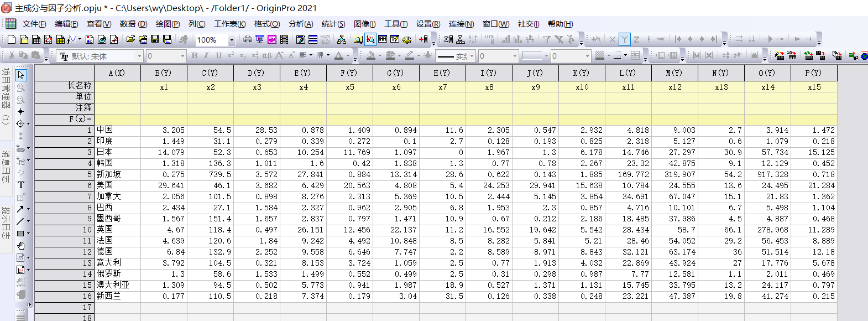Toggle the Set as Y column button
This screenshot has height=321, width=868.
(x=624, y=39)
